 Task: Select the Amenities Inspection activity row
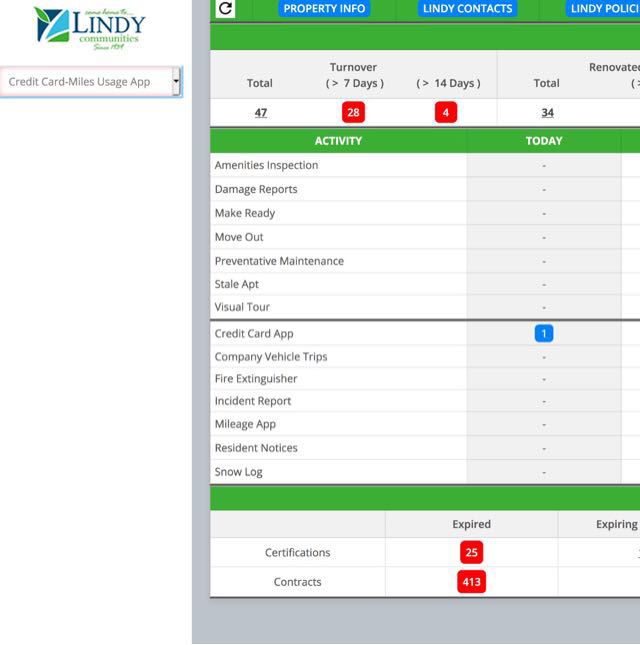pos(266,166)
